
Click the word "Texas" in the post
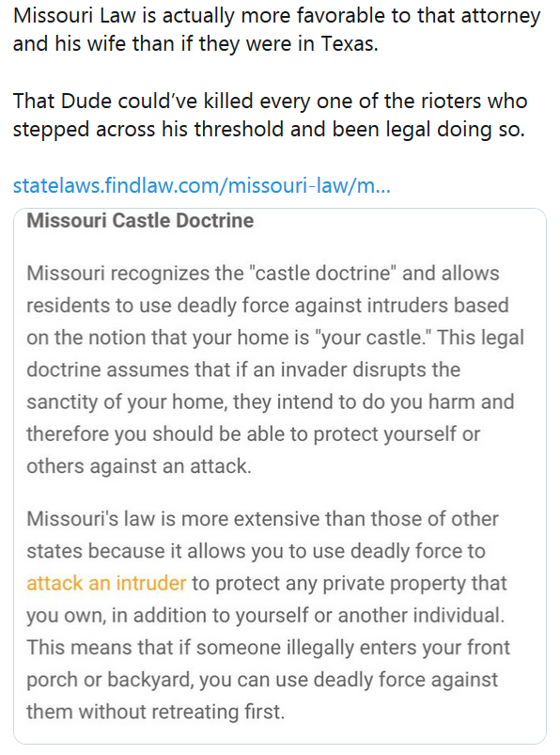point(350,44)
